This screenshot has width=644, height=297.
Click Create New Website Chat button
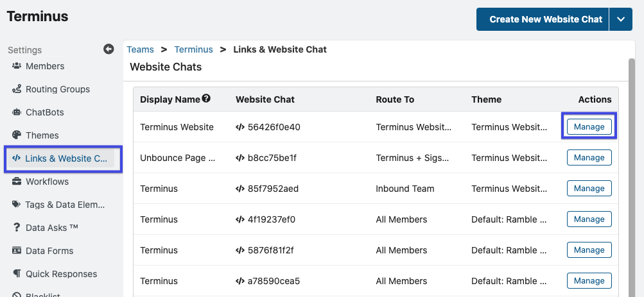pyautogui.click(x=543, y=19)
